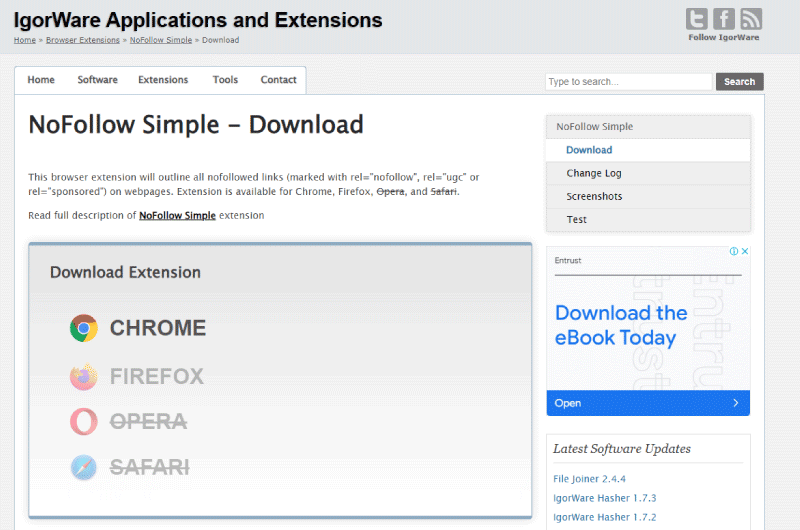The width and height of the screenshot is (800, 530).
Task: Download the CHROME extension
Action: (158, 328)
